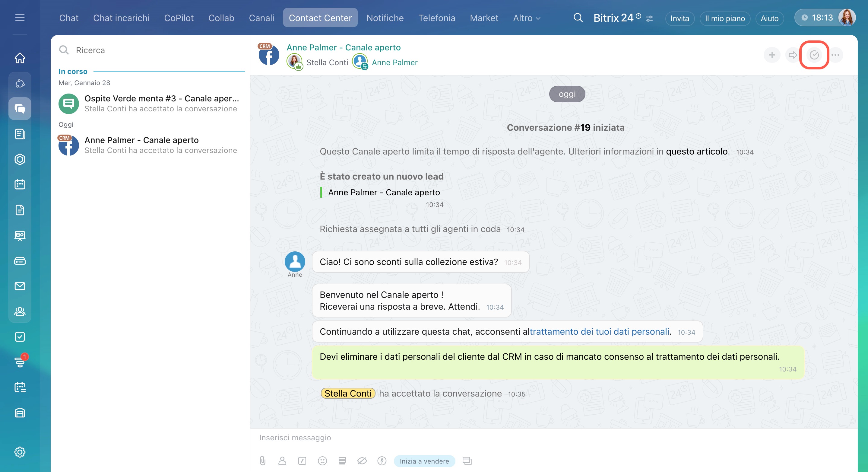
Task: Open the 18:13 work time widget
Action: (x=817, y=18)
